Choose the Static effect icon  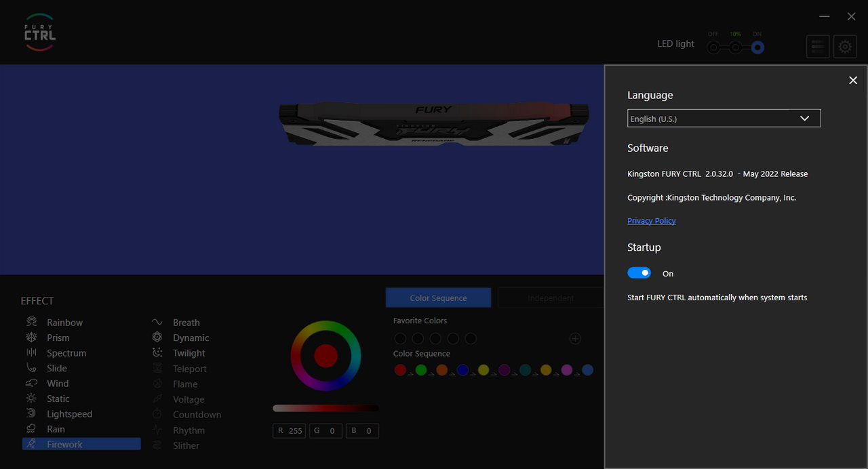pyautogui.click(x=31, y=399)
